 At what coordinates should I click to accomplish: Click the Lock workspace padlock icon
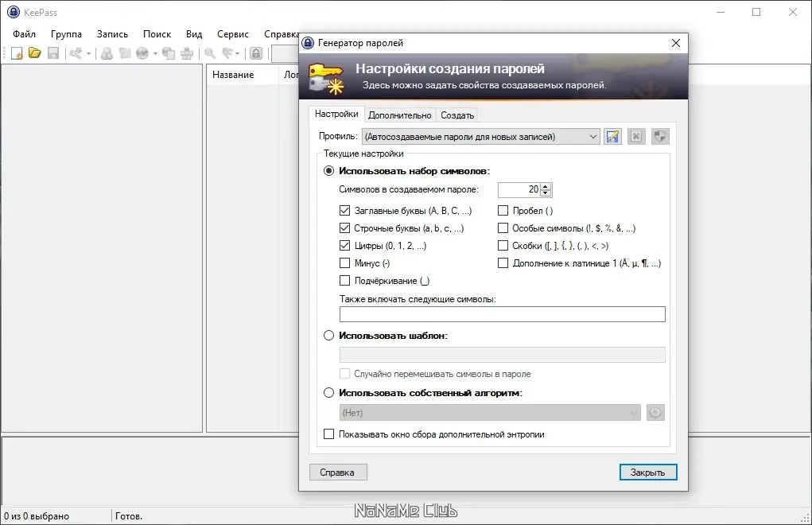[x=256, y=52]
